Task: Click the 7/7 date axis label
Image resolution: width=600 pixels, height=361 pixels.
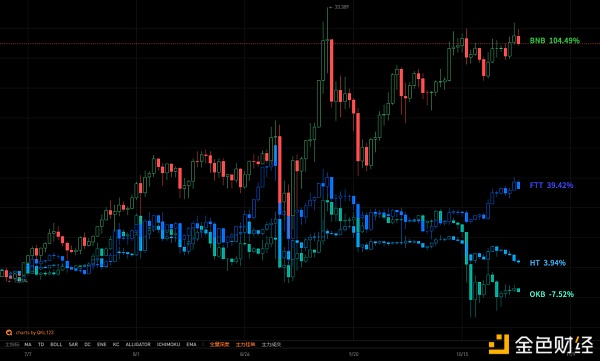Action: click(28, 354)
